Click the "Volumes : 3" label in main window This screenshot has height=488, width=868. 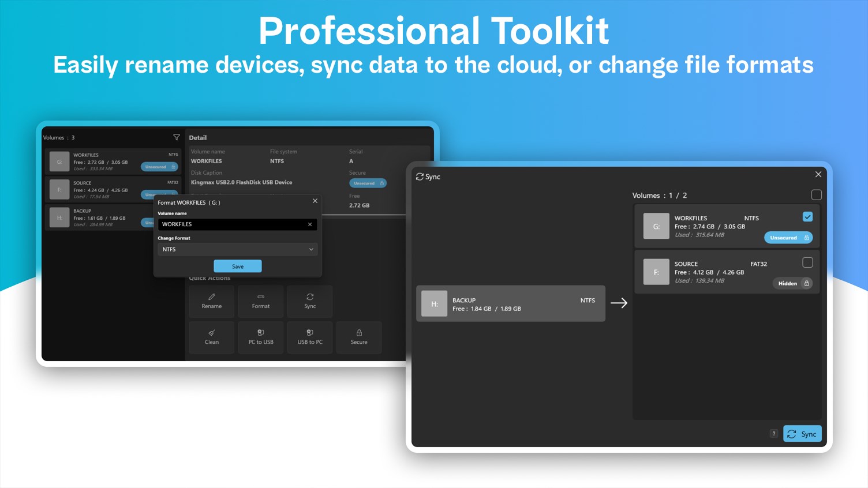(x=59, y=138)
